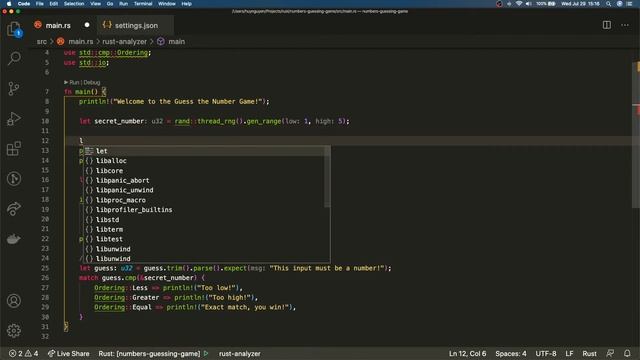Open the View menu

point(96,4)
